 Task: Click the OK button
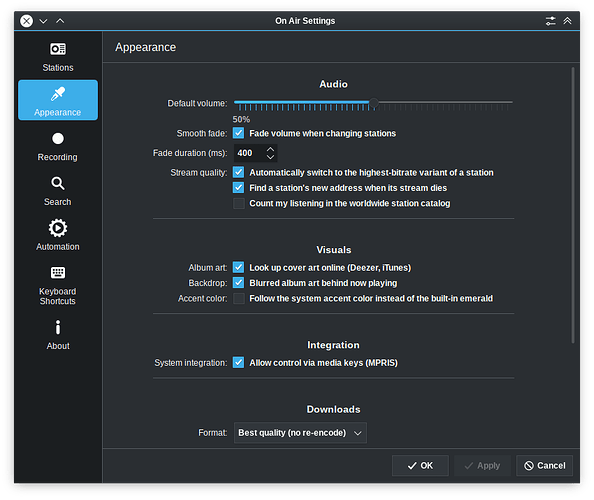click(420, 466)
